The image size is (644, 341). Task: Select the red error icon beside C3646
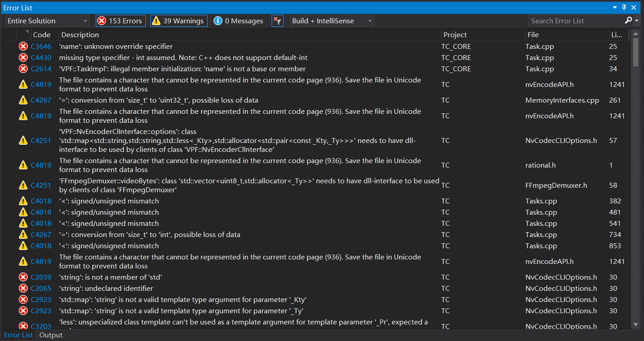pos(23,46)
